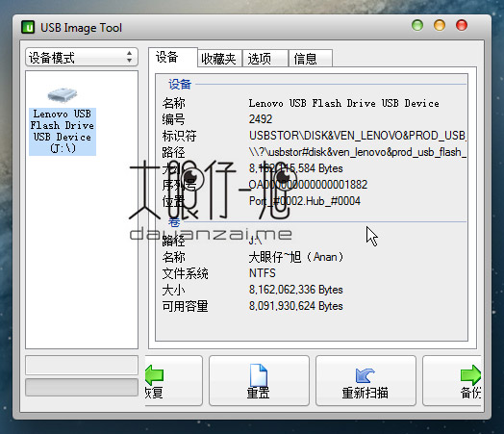504x434 pixels.
Task: Open the 设备模式 mode dropdown
Action: (x=82, y=57)
